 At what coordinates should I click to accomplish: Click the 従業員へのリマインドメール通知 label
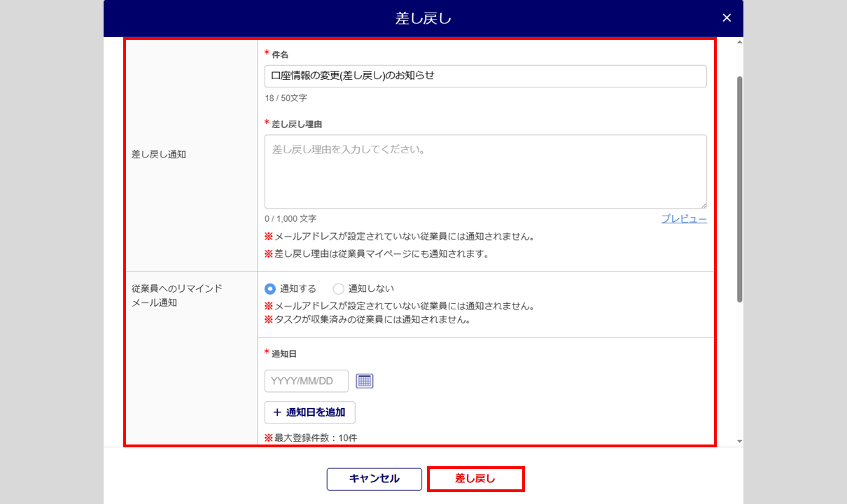point(176,295)
